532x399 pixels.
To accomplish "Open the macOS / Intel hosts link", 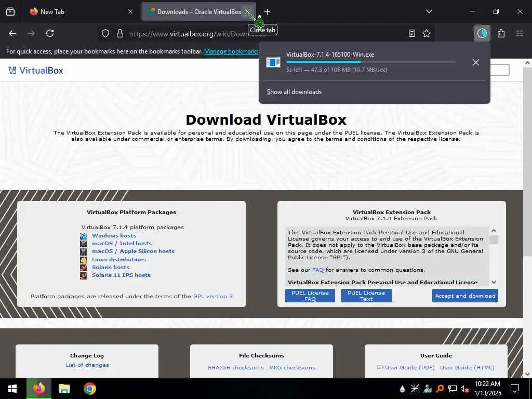I will tap(122, 243).
